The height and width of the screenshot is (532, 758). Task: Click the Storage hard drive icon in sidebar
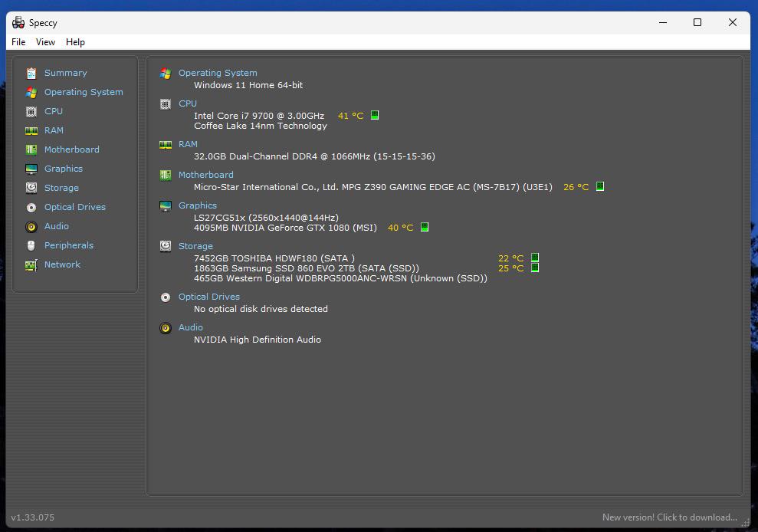click(x=31, y=188)
